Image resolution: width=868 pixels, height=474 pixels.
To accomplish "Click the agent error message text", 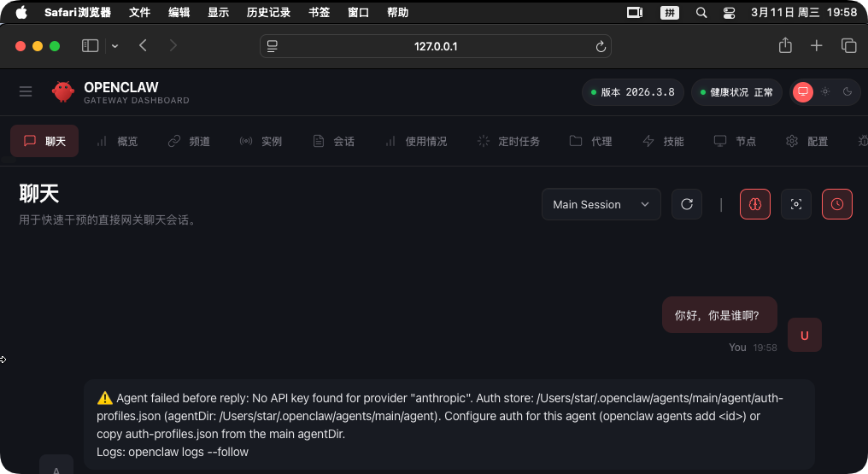I will [439, 416].
